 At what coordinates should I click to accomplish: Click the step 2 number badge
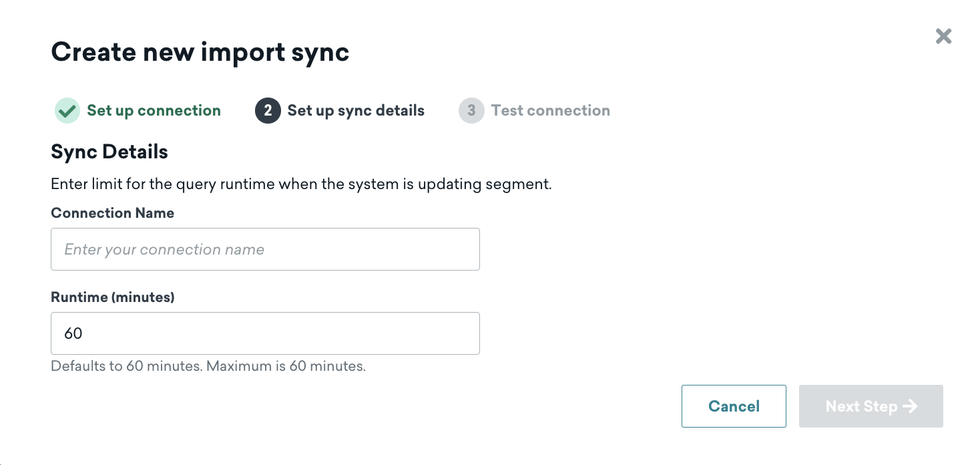coord(268,111)
